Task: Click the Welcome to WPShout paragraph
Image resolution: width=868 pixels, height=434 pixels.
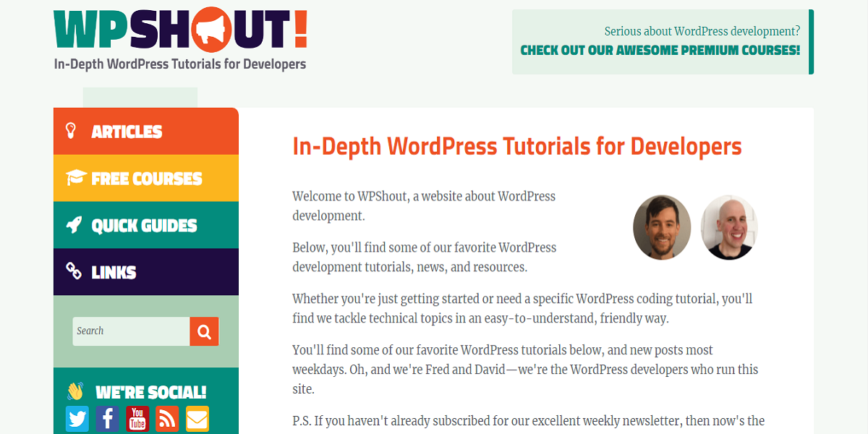Action: pos(424,206)
